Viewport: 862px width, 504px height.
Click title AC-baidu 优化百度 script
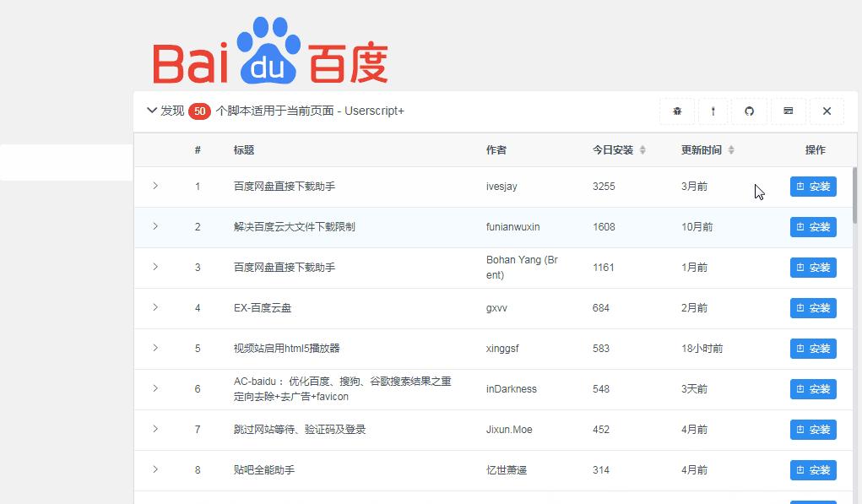point(343,388)
